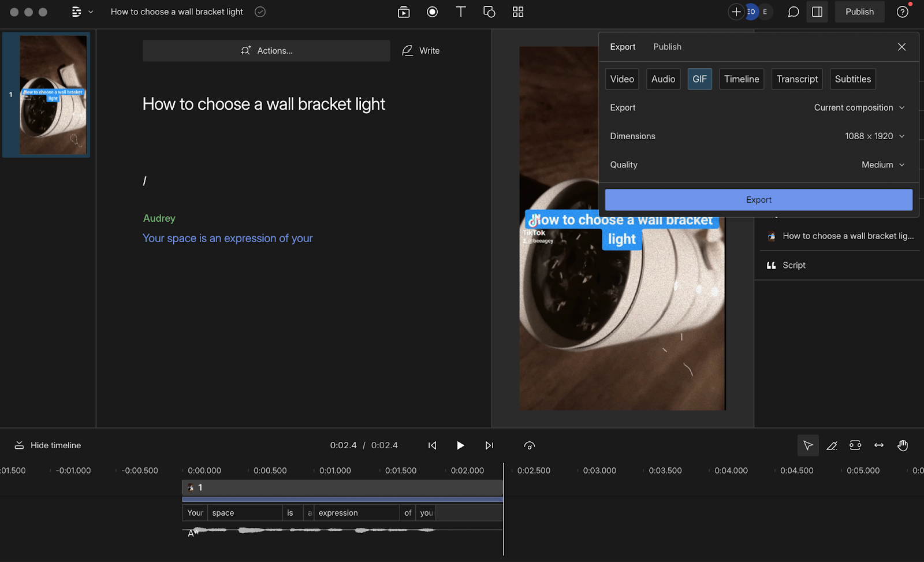
Task: Open the media player icon in the toolbar
Action: (x=403, y=12)
